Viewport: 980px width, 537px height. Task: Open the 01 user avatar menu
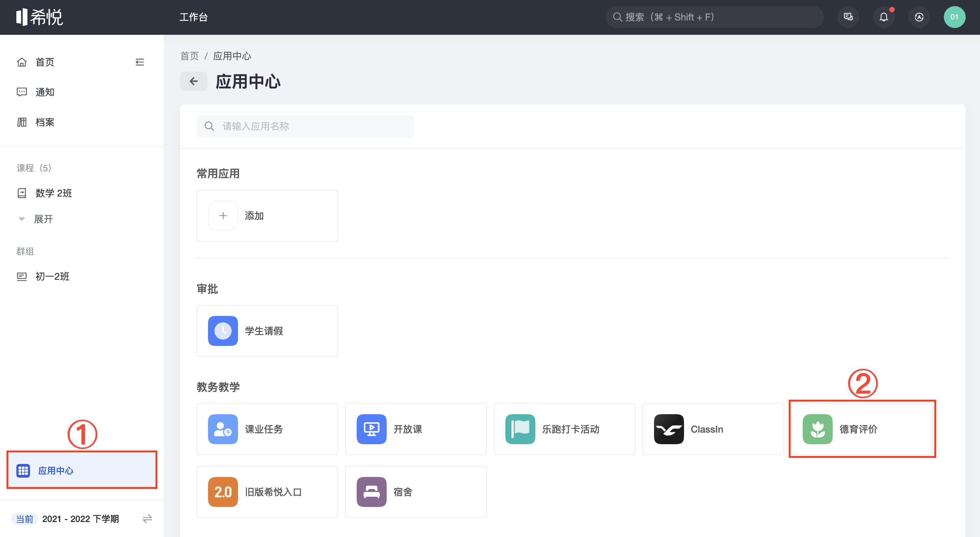click(x=954, y=17)
